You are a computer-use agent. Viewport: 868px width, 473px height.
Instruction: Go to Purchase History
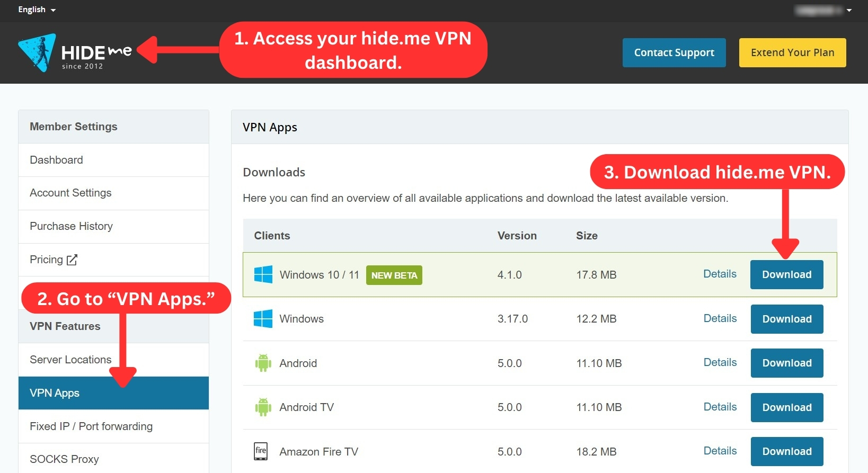[x=114, y=226]
